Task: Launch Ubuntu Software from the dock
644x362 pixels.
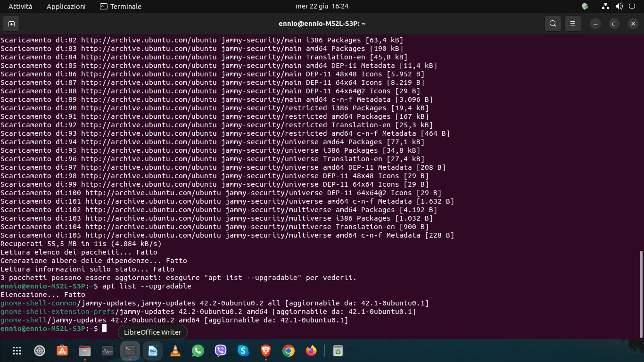Action: pos(62,351)
